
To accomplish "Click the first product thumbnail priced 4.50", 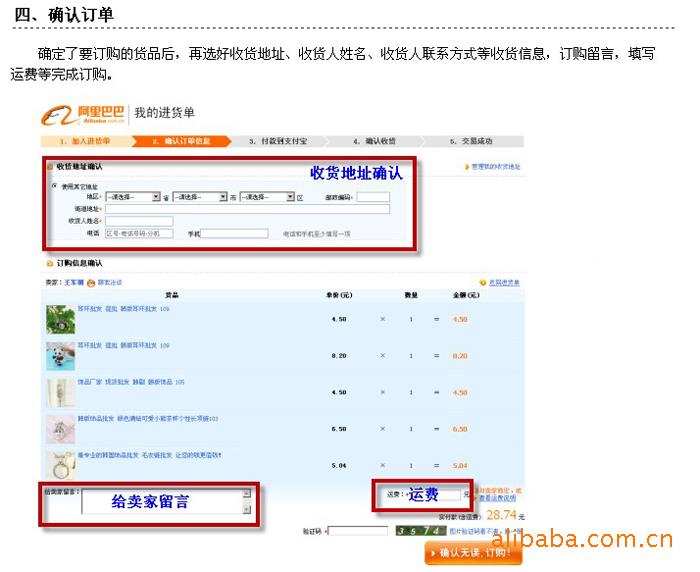I will (60, 319).
